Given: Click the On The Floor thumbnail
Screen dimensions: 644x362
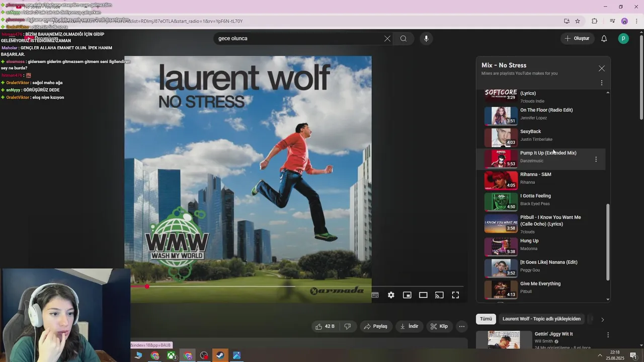Looking at the screenshot, I should click(501, 116).
